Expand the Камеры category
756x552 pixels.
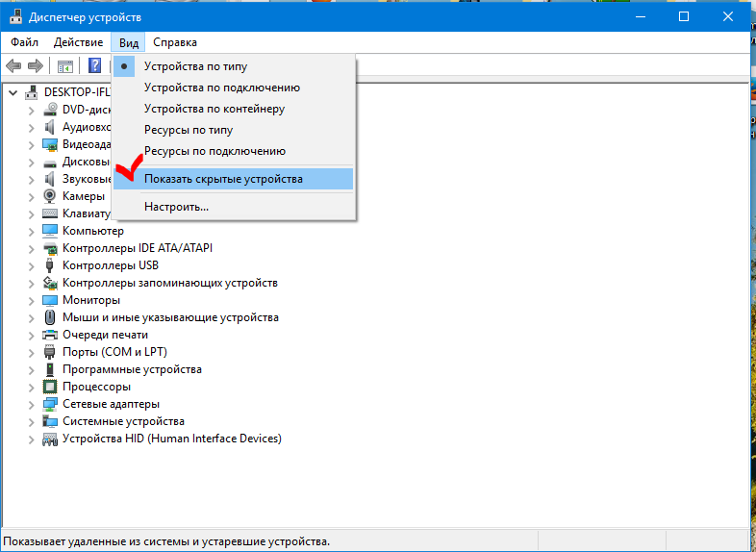coord(32,197)
